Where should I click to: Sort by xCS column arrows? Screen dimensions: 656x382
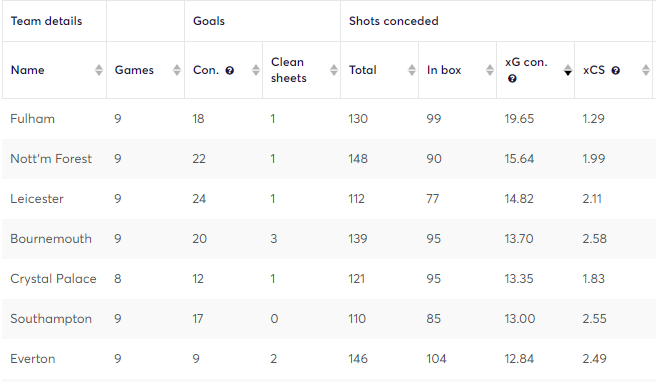(x=646, y=70)
